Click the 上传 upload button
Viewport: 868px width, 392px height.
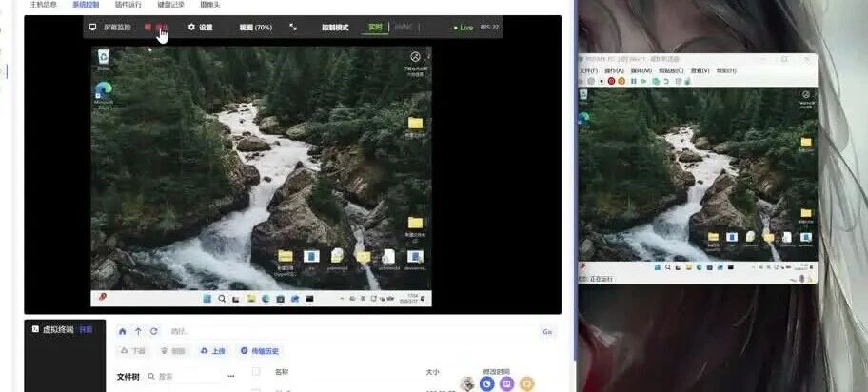point(212,351)
